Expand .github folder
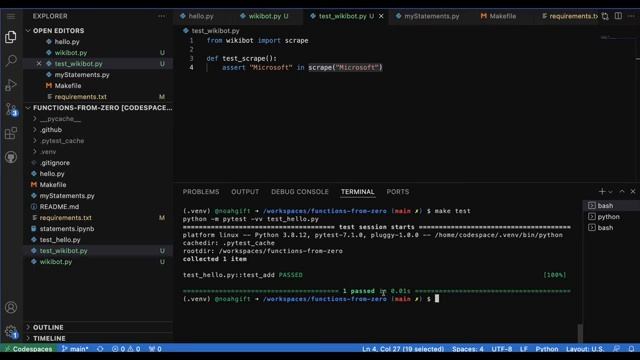Image resolution: width=640 pixels, height=360 pixels. click(51, 130)
